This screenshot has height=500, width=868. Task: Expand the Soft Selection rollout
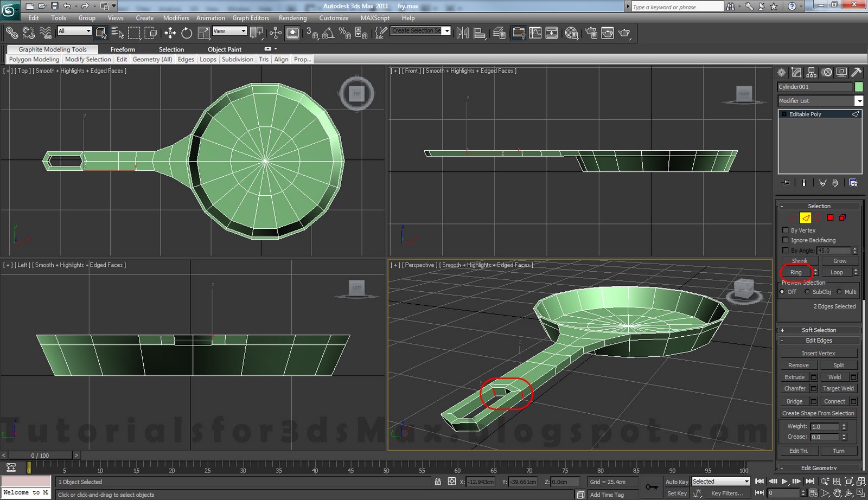click(x=819, y=330)
